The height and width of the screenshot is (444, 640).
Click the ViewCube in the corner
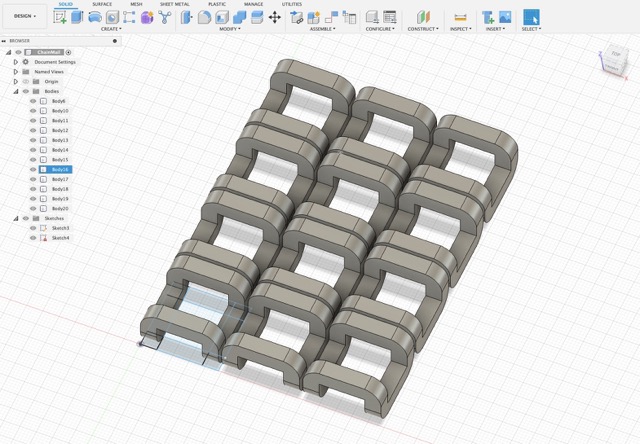tap(609, 57)
